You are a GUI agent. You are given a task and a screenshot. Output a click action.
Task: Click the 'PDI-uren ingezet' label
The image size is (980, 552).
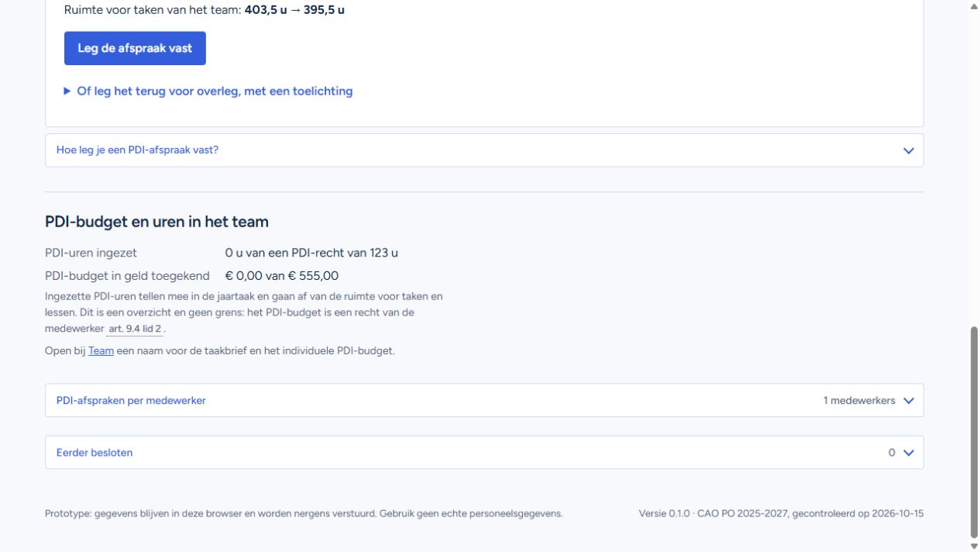click(91, 253)
